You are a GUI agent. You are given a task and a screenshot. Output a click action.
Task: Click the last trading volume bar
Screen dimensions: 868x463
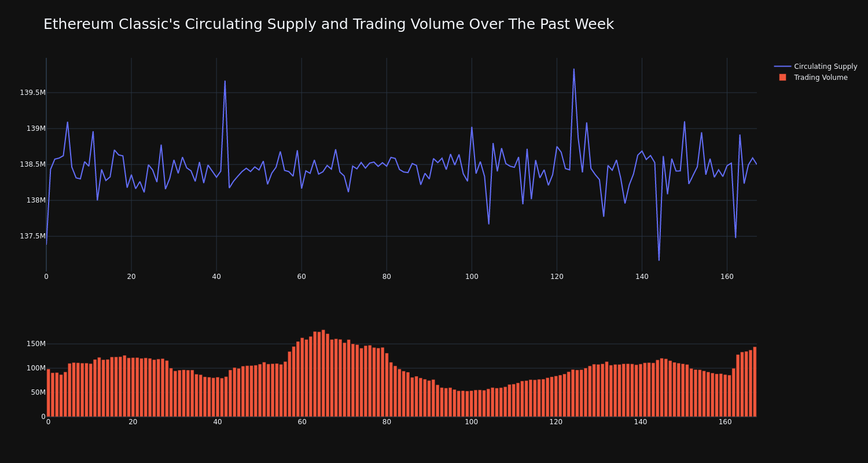(x=755, y=382)
